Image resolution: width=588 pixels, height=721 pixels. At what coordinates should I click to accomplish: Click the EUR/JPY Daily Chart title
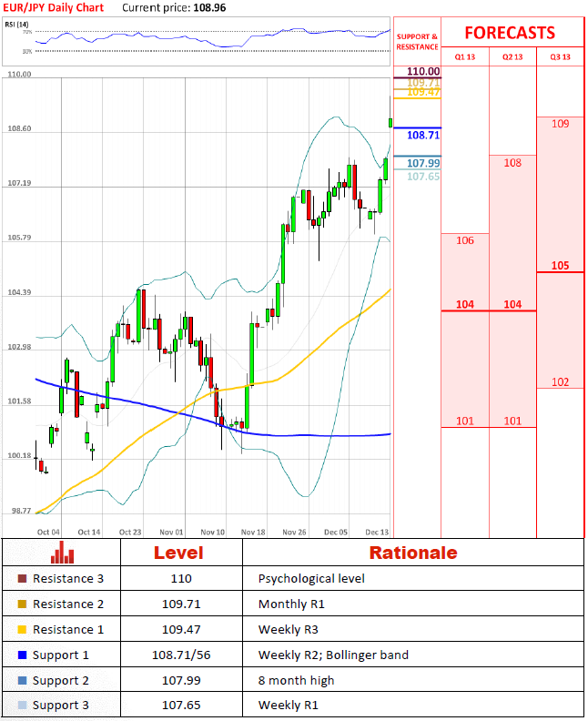click(x=53, y=7)
